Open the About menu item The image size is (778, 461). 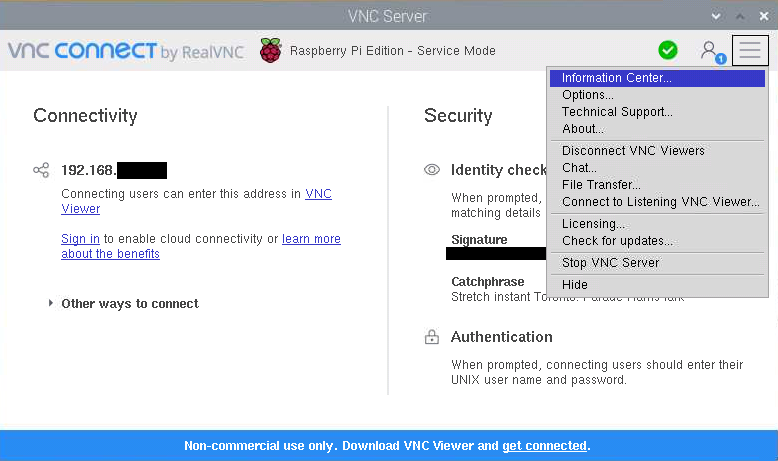point(583,129)
